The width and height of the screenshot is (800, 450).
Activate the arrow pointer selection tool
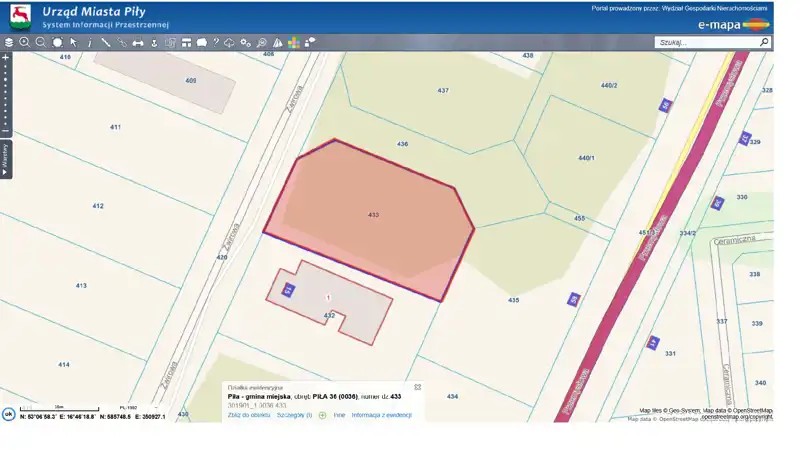tap(73, 43)
